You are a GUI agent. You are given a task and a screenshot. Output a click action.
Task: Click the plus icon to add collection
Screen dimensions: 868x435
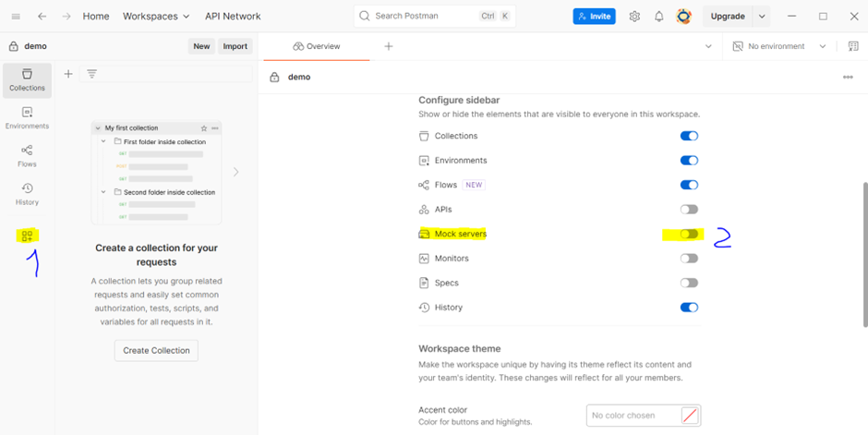pyautogui.click(x=68, y=74)
